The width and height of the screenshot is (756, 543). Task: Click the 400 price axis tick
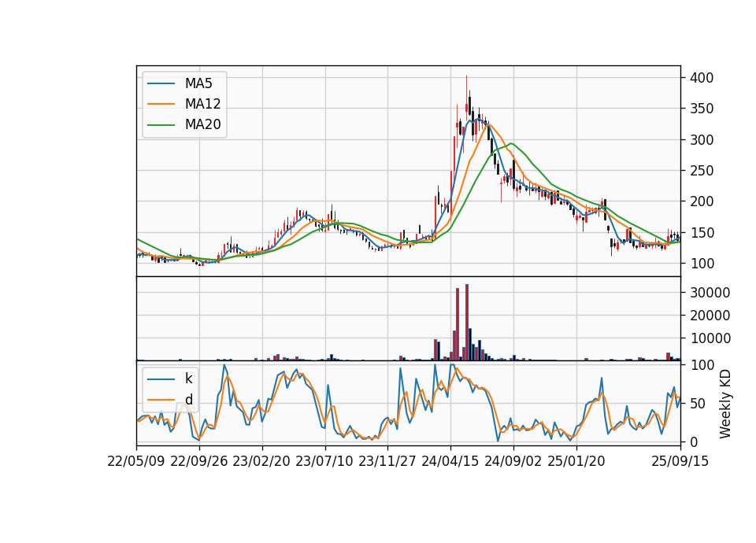coord(702,78)
